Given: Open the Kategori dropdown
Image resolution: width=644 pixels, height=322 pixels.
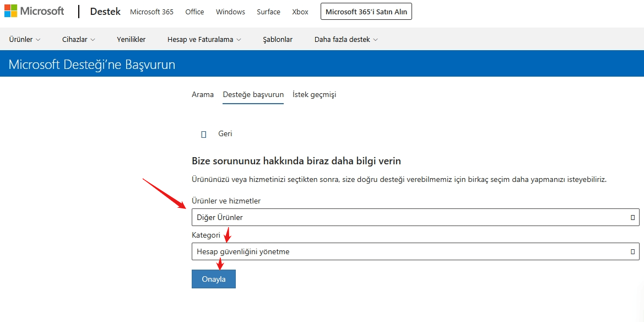Looking at the screenshot, I should point(415,251).
